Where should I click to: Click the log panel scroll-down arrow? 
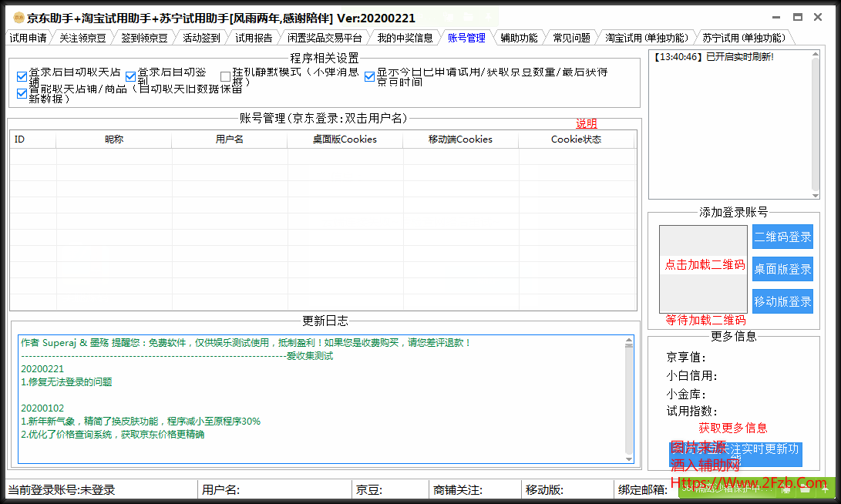point(816,196)
